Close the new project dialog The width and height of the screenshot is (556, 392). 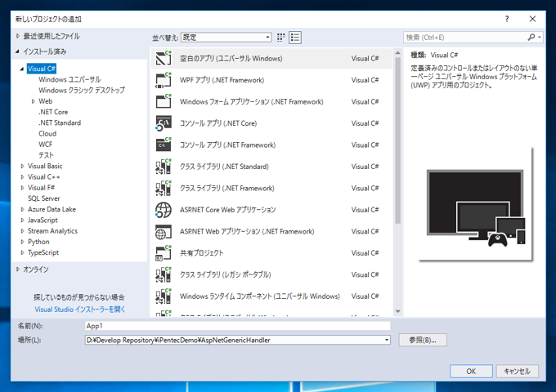tap(532, 19)
